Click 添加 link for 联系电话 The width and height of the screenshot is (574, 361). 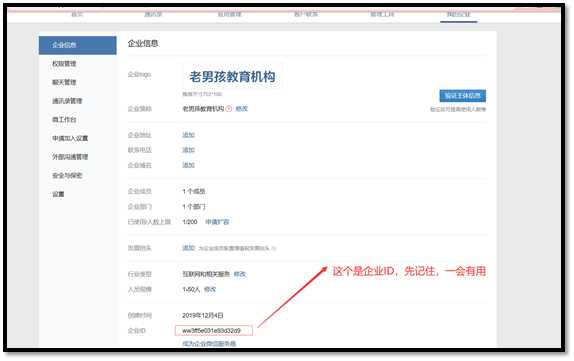pos(189,150)
